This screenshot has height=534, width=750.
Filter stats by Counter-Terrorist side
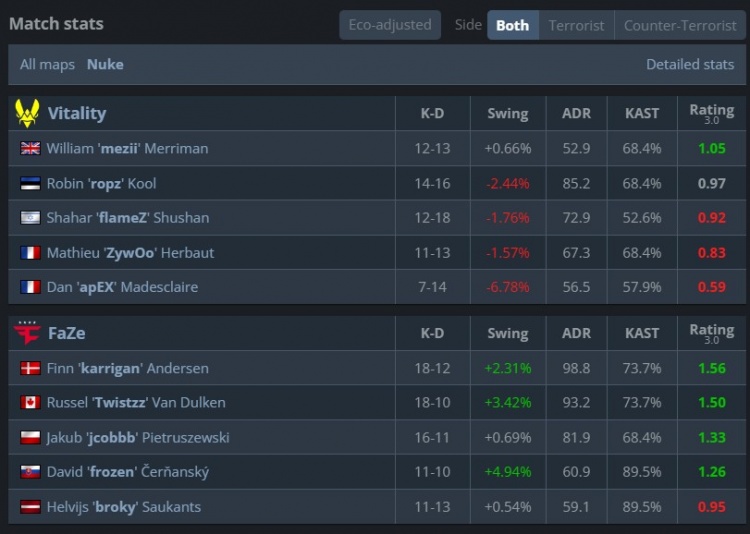(x=679, y=25)
